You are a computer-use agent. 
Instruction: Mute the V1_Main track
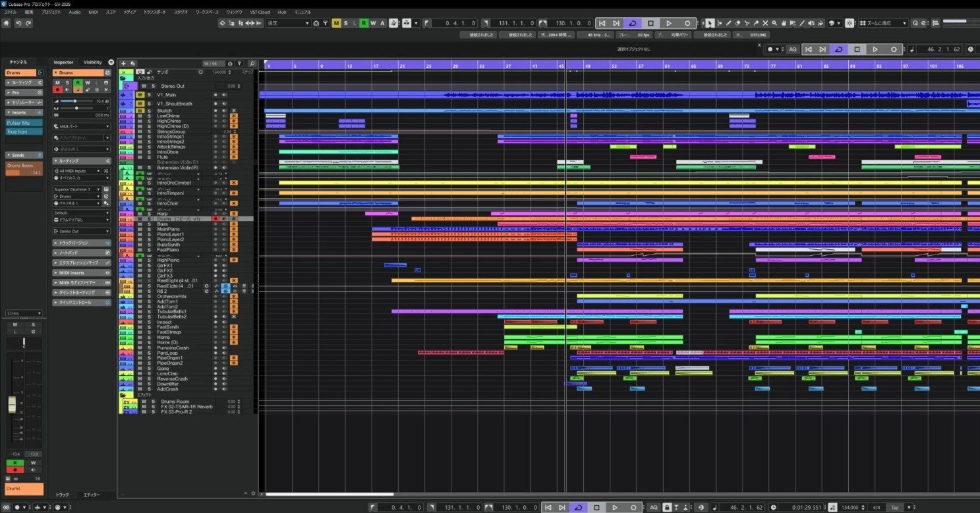pos(140,95)
